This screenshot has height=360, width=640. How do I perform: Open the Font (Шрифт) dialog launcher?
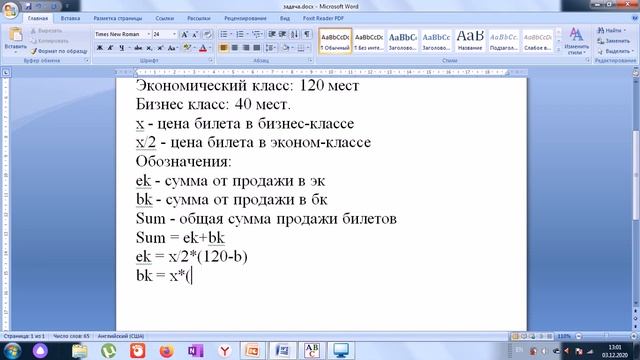[211, 60]
